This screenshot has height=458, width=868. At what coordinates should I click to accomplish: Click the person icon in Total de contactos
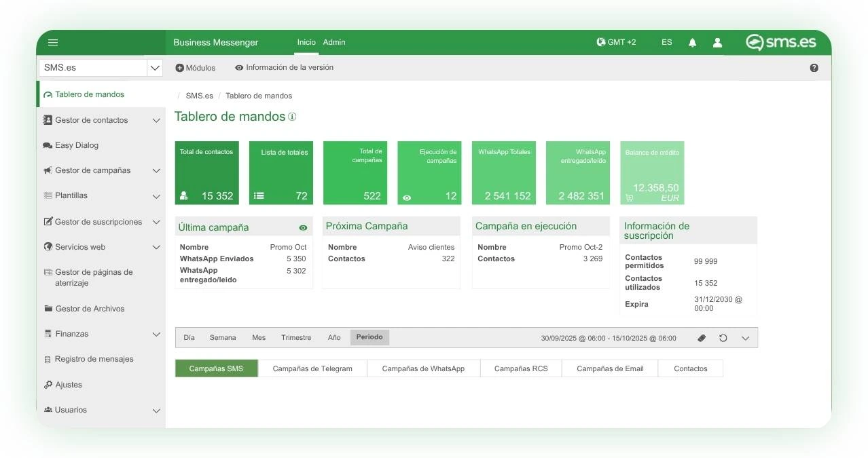(183, 196)
